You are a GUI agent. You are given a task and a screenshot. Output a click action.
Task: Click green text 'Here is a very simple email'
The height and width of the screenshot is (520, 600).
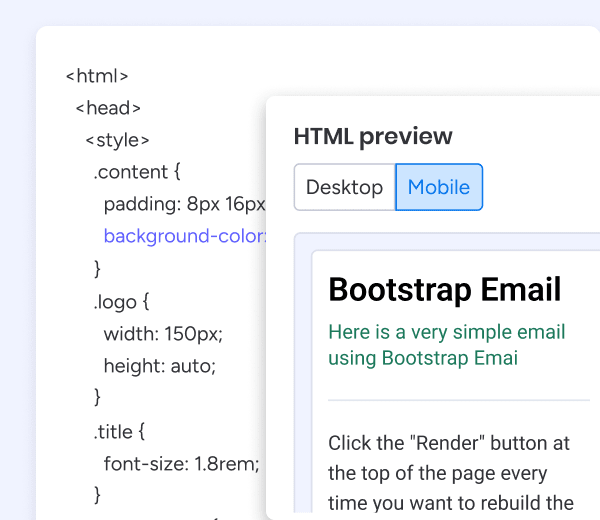[447, 332]
